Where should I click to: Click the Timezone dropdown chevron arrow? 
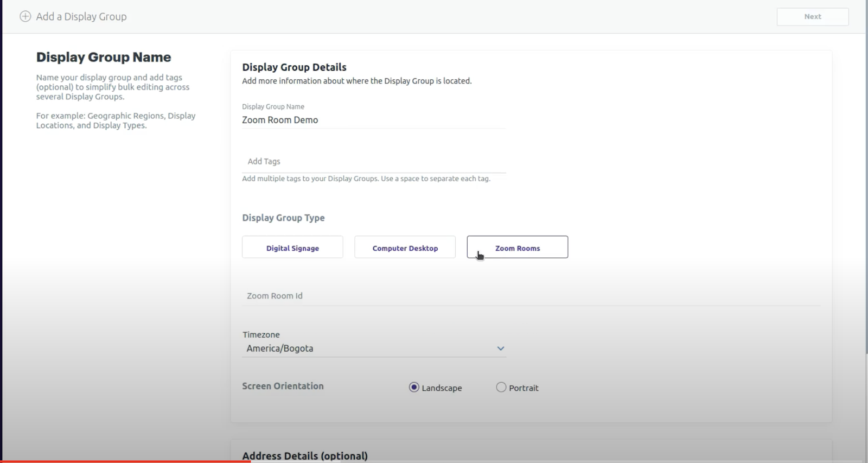(500, 348)
